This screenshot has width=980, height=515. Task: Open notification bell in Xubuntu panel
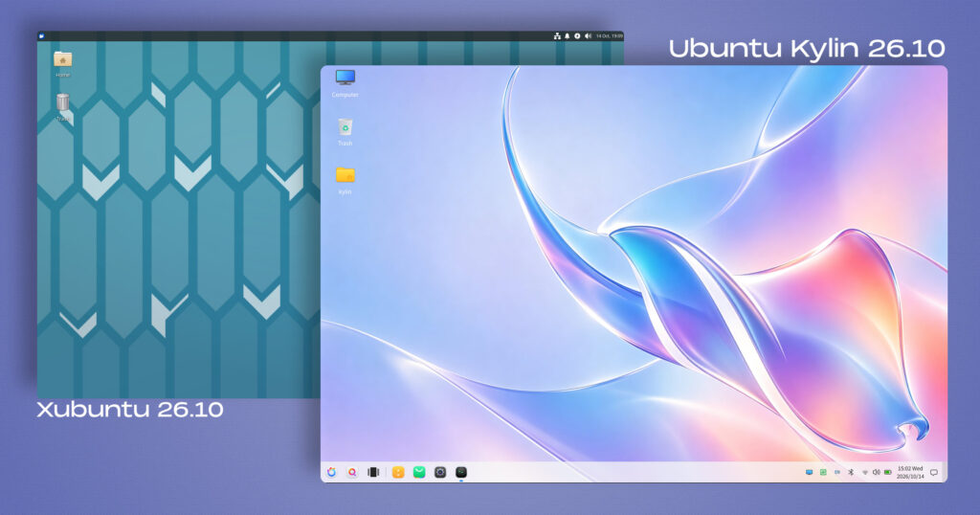click(567, 36)
